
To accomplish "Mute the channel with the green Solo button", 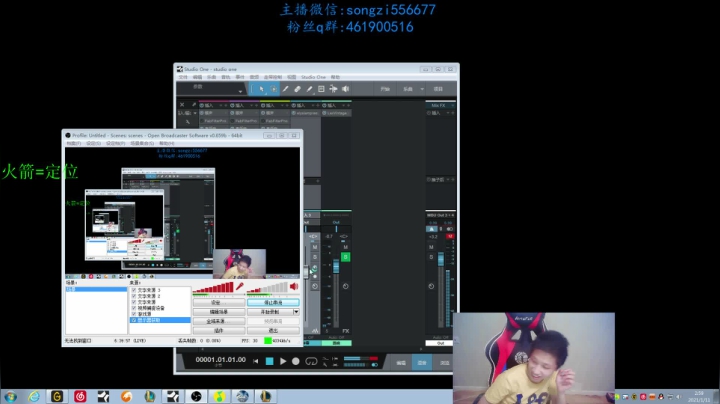I will (x=345, y=247).
